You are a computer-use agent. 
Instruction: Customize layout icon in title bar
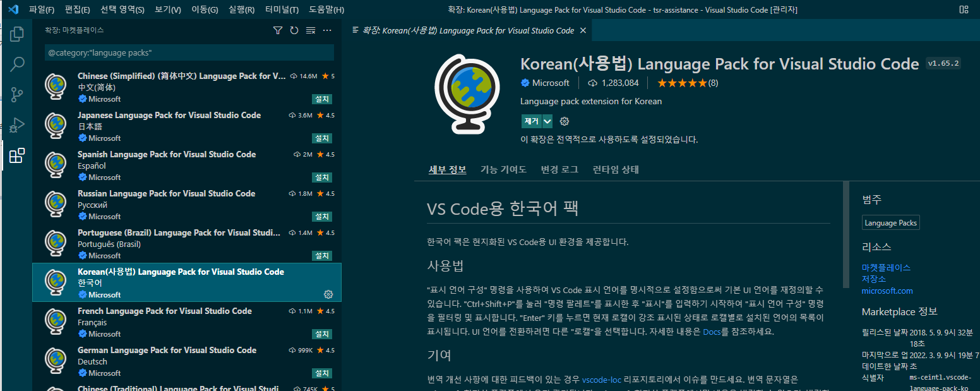coord(964,9)
